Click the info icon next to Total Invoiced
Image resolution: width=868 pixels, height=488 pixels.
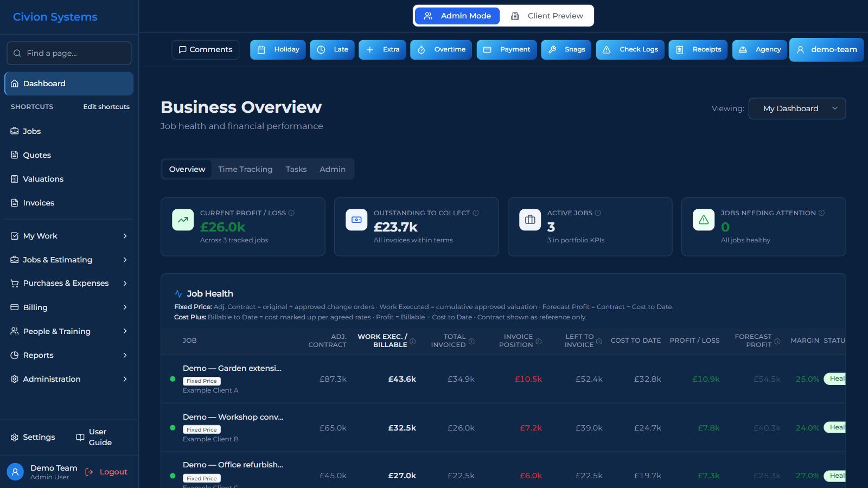(x=471, y=342)
